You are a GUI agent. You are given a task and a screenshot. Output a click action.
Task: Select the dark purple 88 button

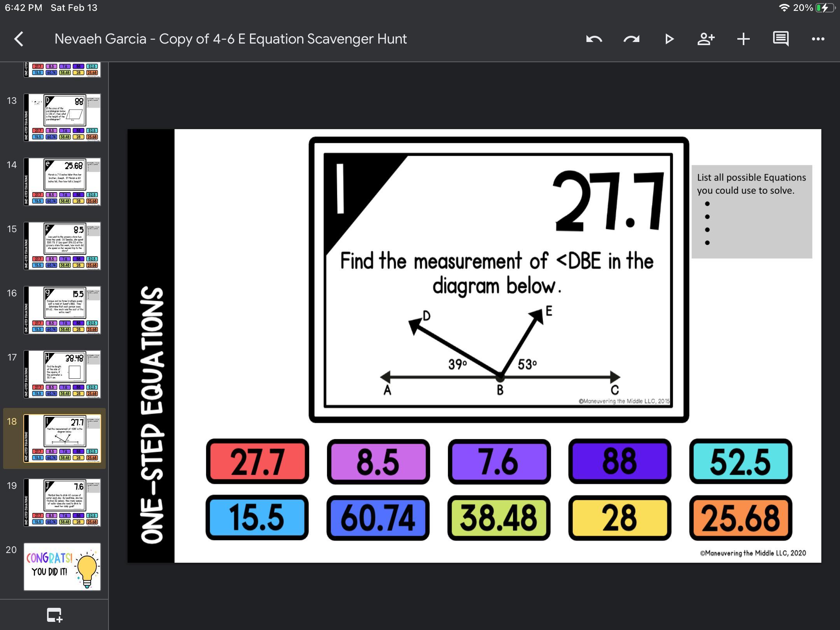[619, 462]
